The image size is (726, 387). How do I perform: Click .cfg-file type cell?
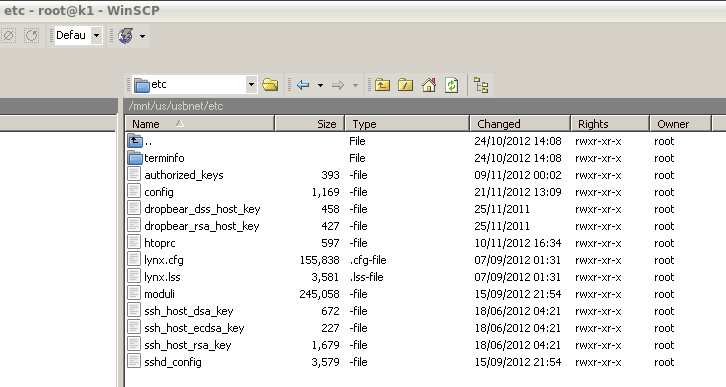point(368,260)
